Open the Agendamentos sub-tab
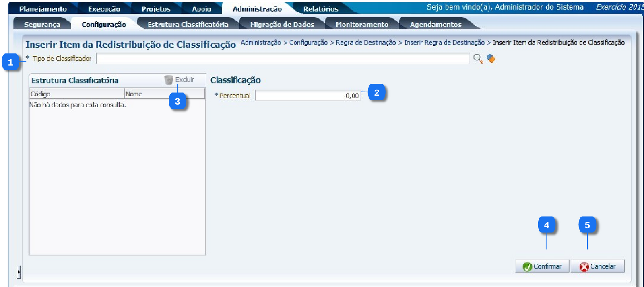 point(436,25)
